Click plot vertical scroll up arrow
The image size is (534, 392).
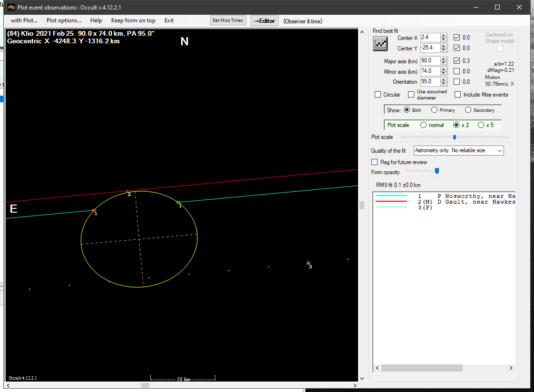point(362,32)
